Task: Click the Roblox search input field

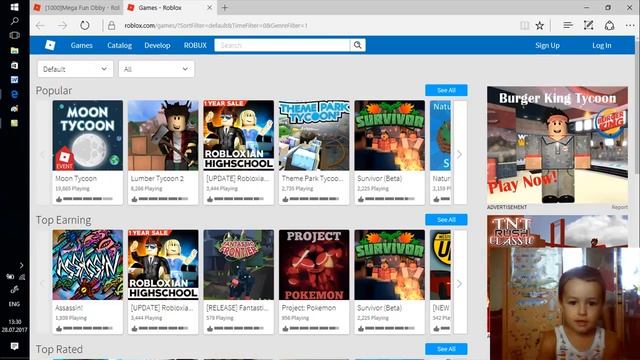Action: tap(282, 45)
